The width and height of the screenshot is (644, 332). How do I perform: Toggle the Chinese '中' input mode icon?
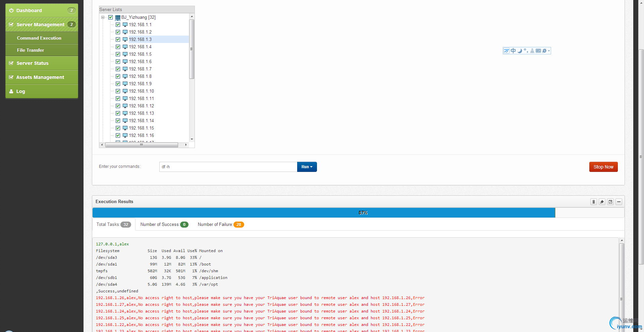click(513, 51)
